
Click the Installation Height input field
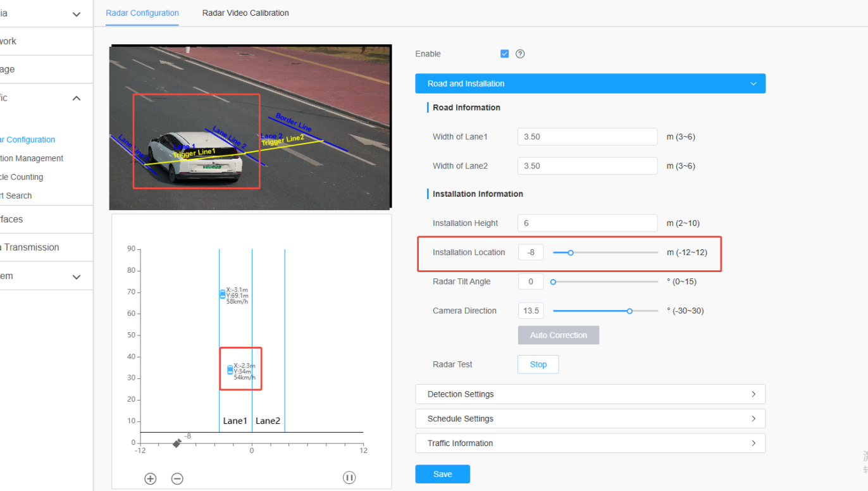(588, 223)
